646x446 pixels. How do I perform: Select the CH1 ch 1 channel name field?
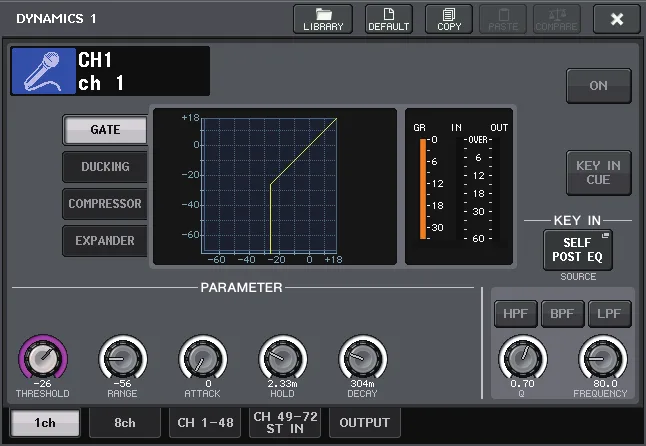click(143, 71)
